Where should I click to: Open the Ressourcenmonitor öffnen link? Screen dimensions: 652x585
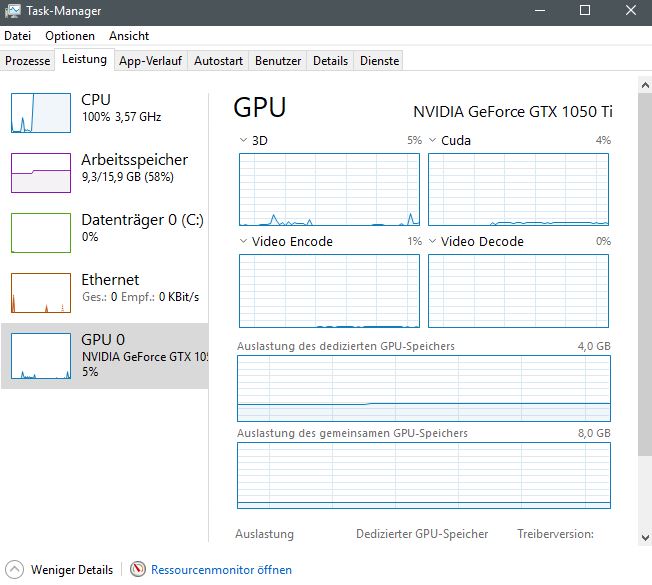221,570
